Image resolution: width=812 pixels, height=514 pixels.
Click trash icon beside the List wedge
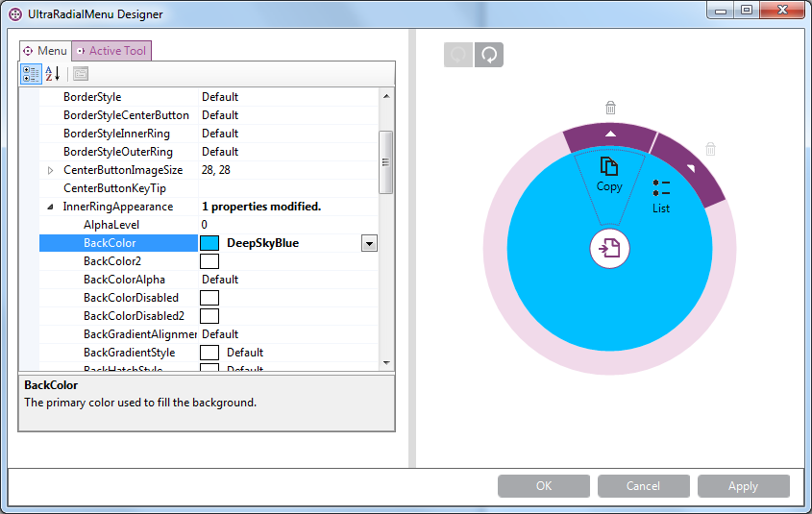pos(711,149)
